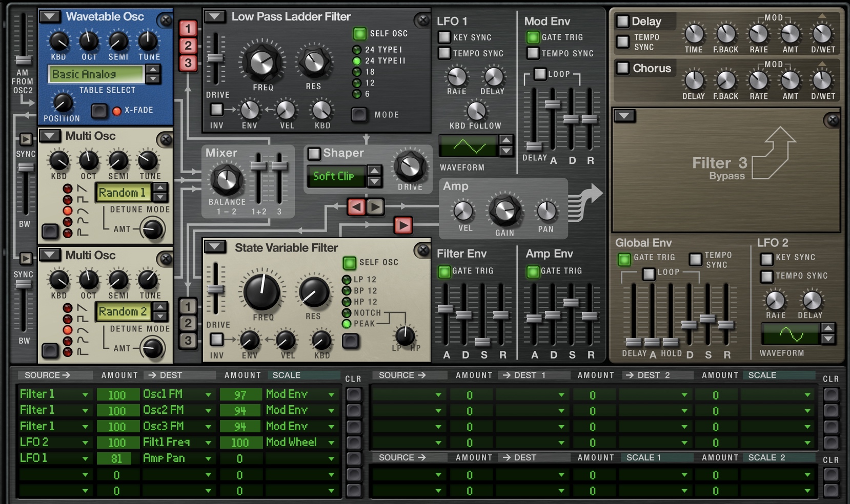
Task: Click the Soft Clip shaper mode display
Action: [x=336, y=176]
